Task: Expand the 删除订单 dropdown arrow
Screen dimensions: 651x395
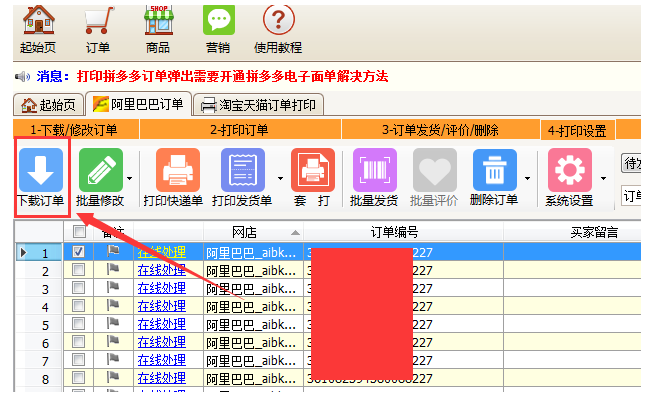Action: [x=527, y=179]
